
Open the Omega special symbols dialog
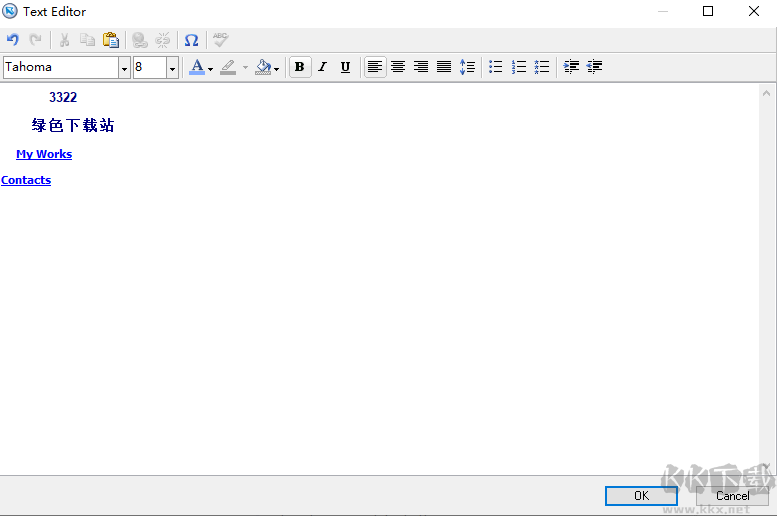point(191,40)
